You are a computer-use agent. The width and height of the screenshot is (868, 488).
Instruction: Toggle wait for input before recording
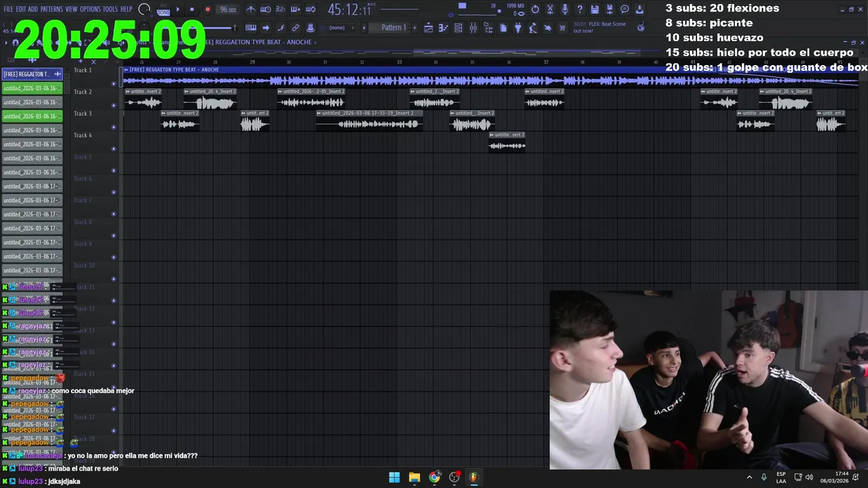tap(265, 9)
